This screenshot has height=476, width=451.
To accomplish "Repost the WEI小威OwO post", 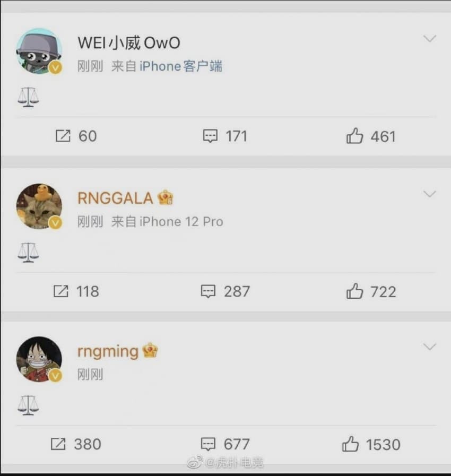I will tap(76, 136).
